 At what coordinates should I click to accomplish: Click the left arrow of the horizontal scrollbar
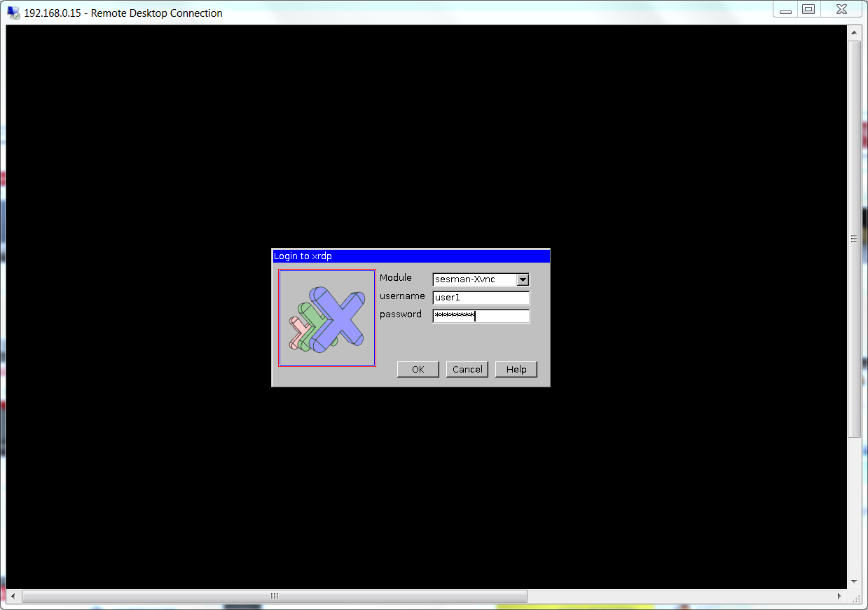[x=11, y=596]
